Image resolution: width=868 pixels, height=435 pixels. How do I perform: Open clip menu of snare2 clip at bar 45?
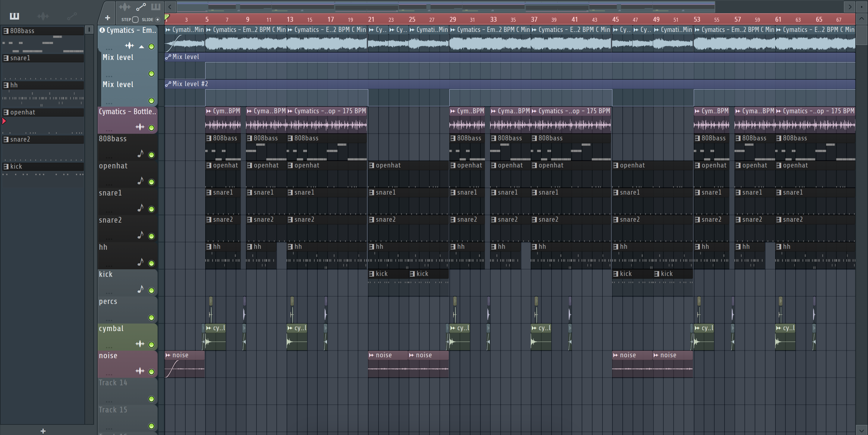[x=616, y=220]
